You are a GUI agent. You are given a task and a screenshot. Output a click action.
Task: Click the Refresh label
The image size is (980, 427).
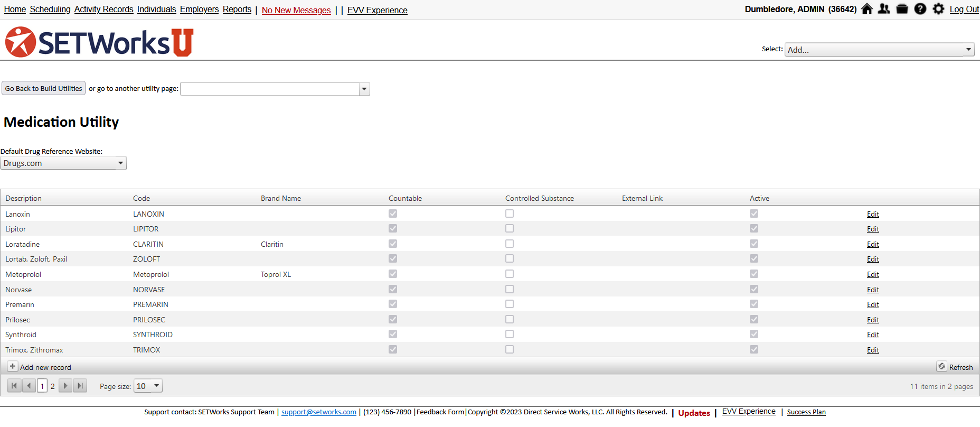[x=961, y=367]
